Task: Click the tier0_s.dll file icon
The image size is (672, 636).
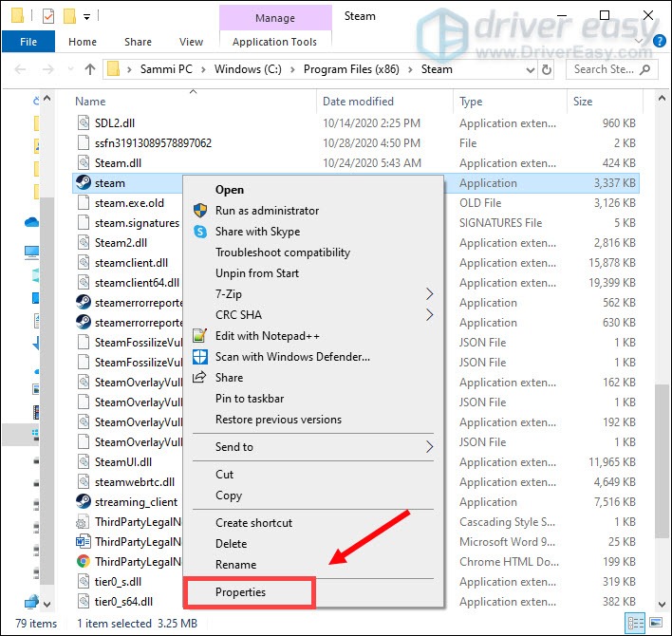Action: click(84, 581)
